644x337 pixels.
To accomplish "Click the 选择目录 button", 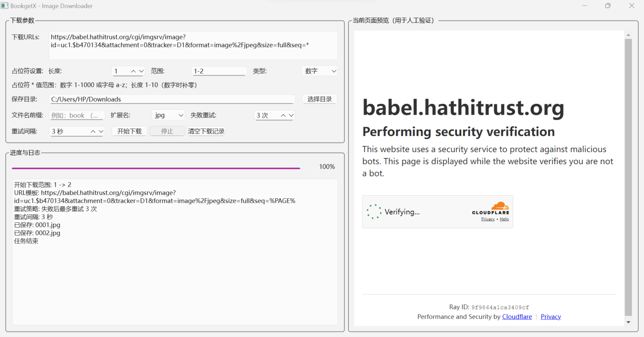I will 320,99.
